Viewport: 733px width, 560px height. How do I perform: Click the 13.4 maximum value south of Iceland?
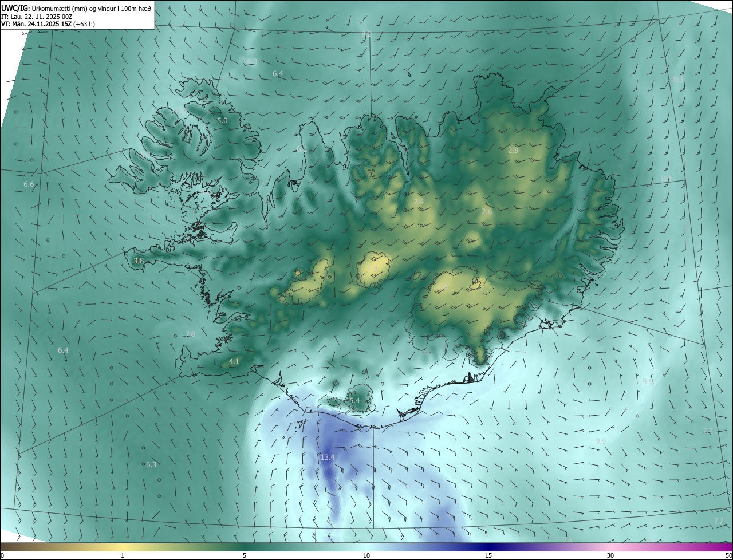click(x=328, y=457)
